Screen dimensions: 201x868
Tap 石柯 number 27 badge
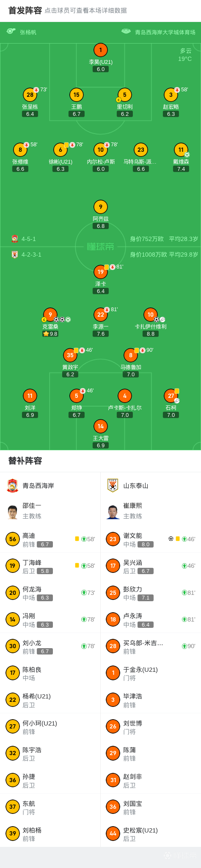point(171,396)
